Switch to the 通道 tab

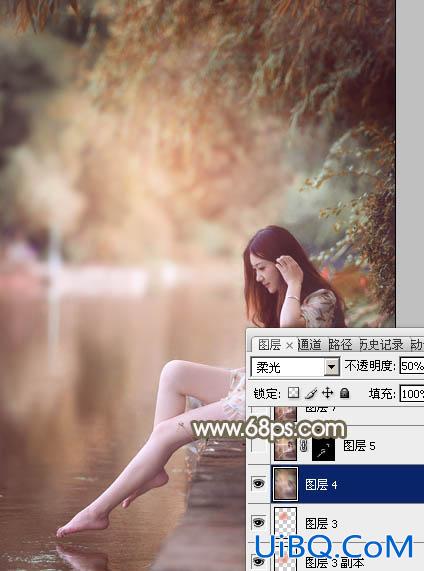(309, 344)
